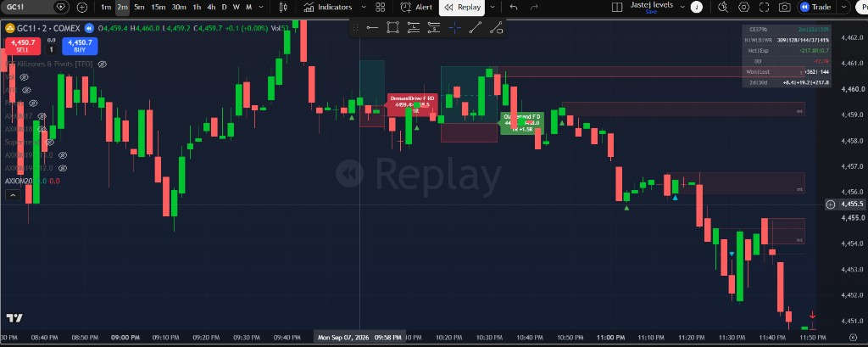868x347 pixels.
Task: Click the TradingView logo at bottom left
Action: click(x=14, y=317)
